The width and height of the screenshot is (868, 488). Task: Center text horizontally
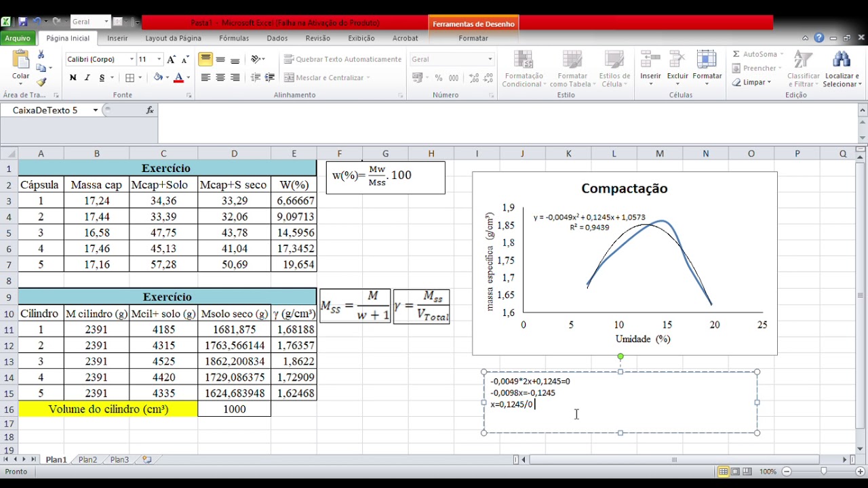220,78
